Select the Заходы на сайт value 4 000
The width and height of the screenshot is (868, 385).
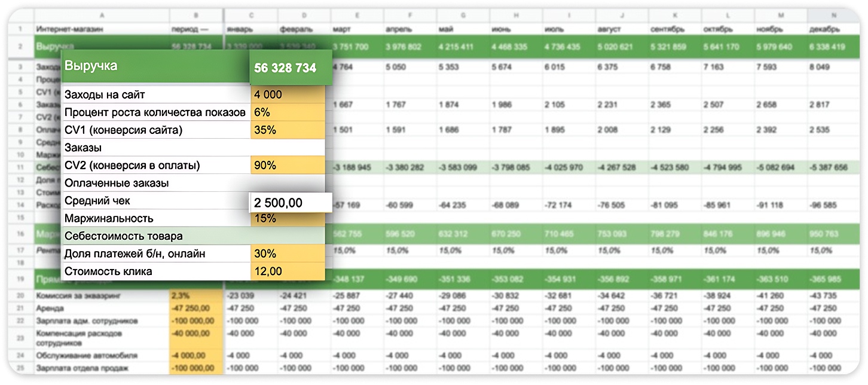[287, 94]
